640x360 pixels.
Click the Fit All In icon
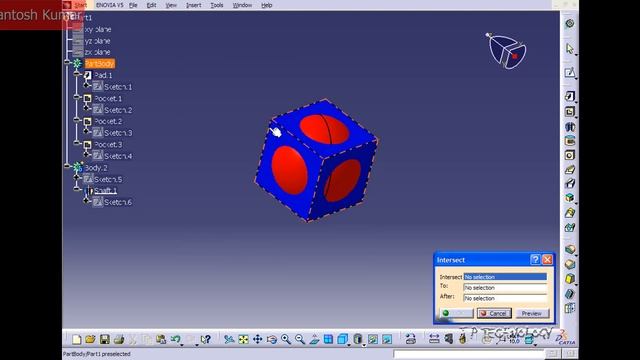[243, 339]
